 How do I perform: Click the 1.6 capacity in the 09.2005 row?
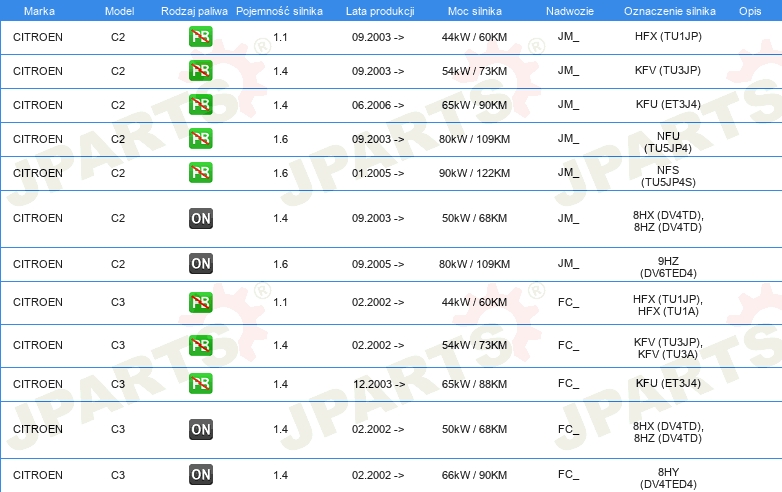[x=280, y=264]
